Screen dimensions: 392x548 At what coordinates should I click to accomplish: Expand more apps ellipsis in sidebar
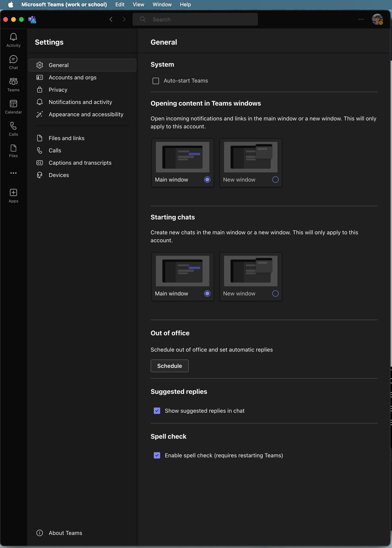pos(13,173)
